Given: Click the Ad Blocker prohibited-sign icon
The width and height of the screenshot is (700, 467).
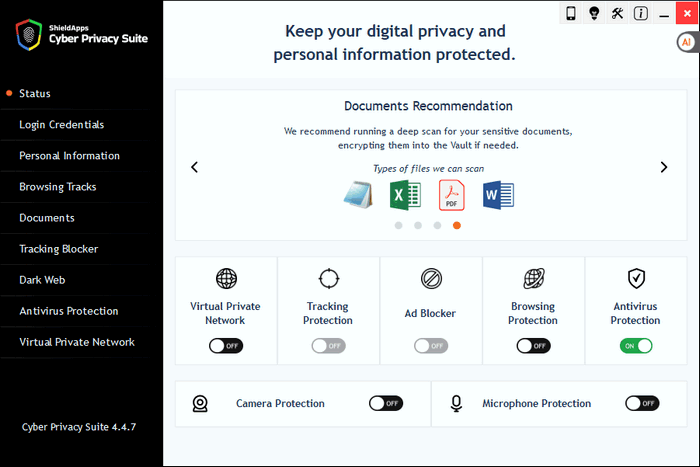Looking at the screenshot, I should [431, 279].
